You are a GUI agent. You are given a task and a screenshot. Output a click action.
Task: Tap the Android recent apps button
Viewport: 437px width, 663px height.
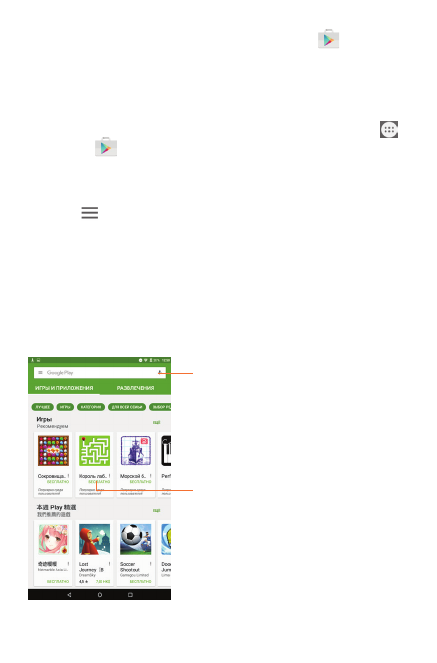click(x=130, y=595)
